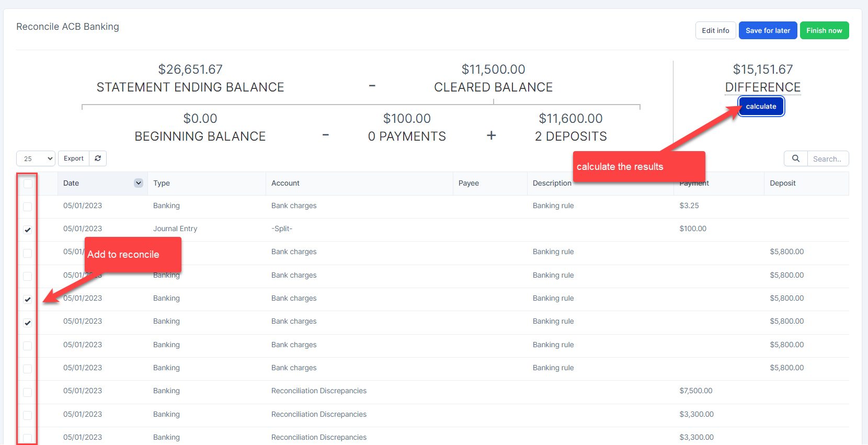Viewport: 868px width, 445px height.
Task: Click the DIFFERENCE label
Action: pos(762,87)
